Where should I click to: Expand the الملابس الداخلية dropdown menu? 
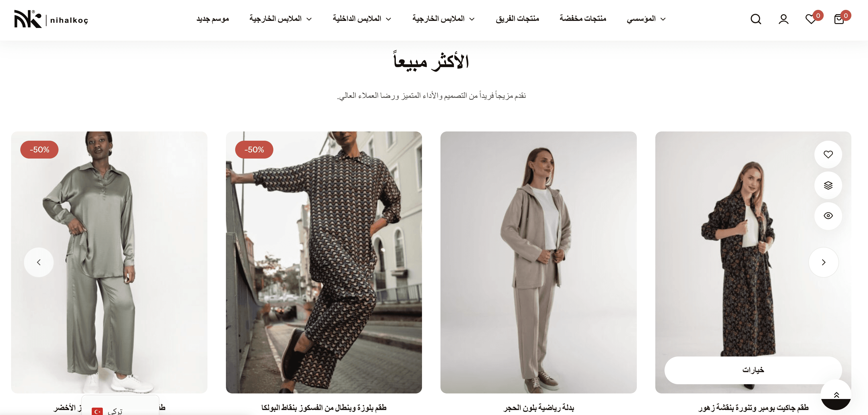tap(362, 19)
